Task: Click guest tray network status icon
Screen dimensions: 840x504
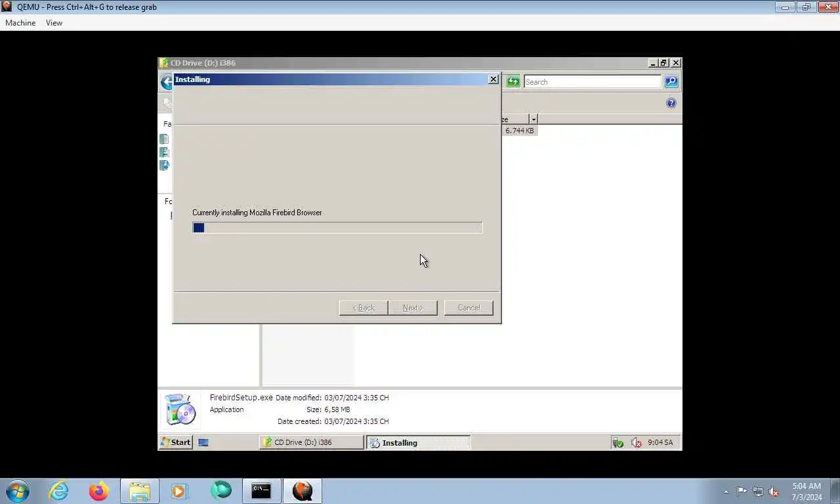Action: [618, 443]
